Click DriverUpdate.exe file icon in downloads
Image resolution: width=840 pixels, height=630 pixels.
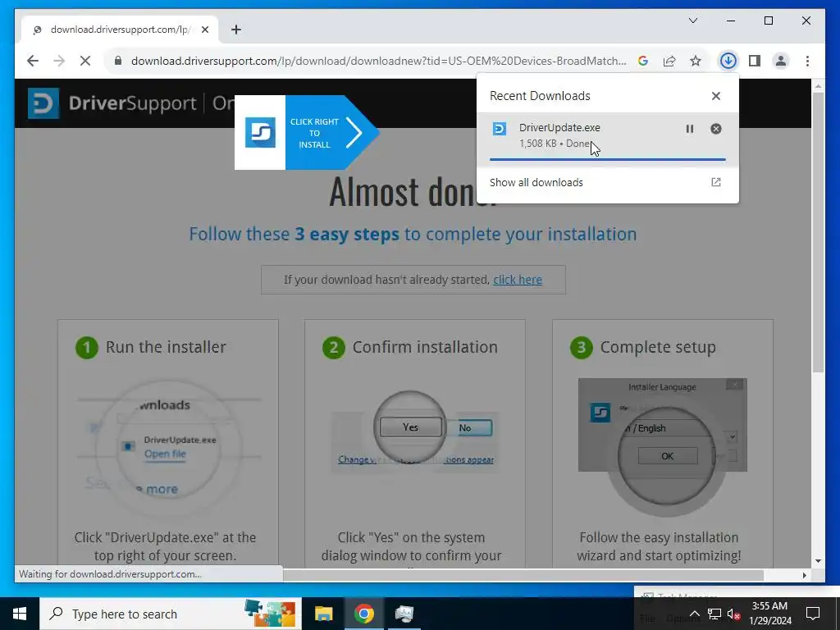(x=500, y=129)
